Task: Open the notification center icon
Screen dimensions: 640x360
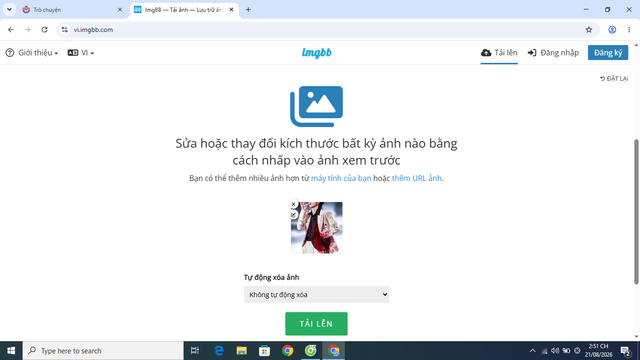Action: (625, 351)
